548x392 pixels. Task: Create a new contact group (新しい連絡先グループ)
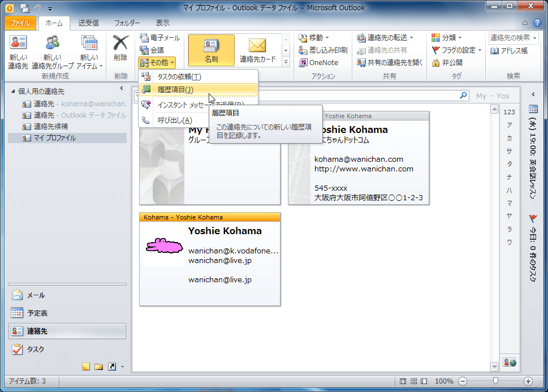53,52
